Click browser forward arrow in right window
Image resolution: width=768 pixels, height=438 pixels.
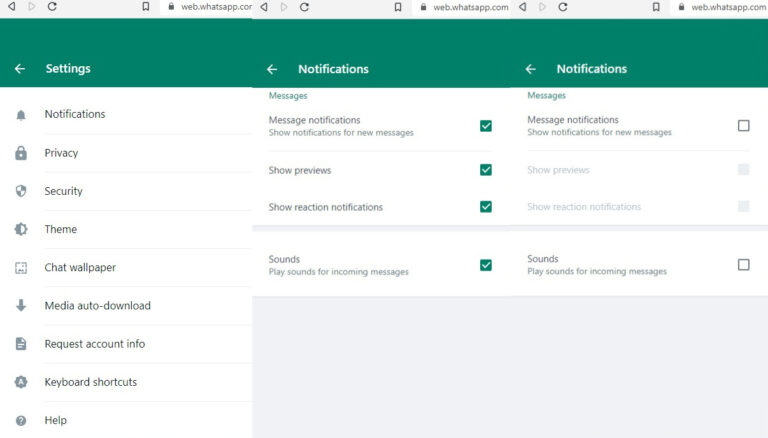pyautogui.click(x=542, y=7)
